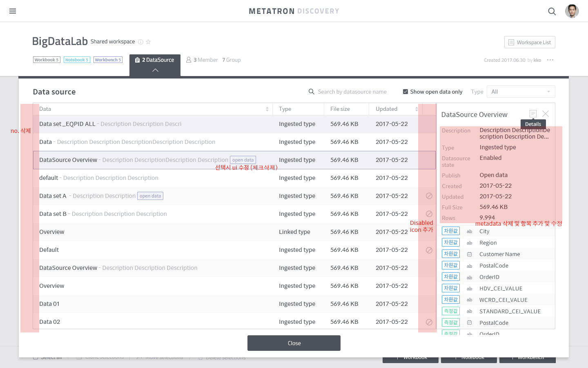Click the disabled icon in Data 02 row
The width and height of the screenshot is (588, 368).
429,322
